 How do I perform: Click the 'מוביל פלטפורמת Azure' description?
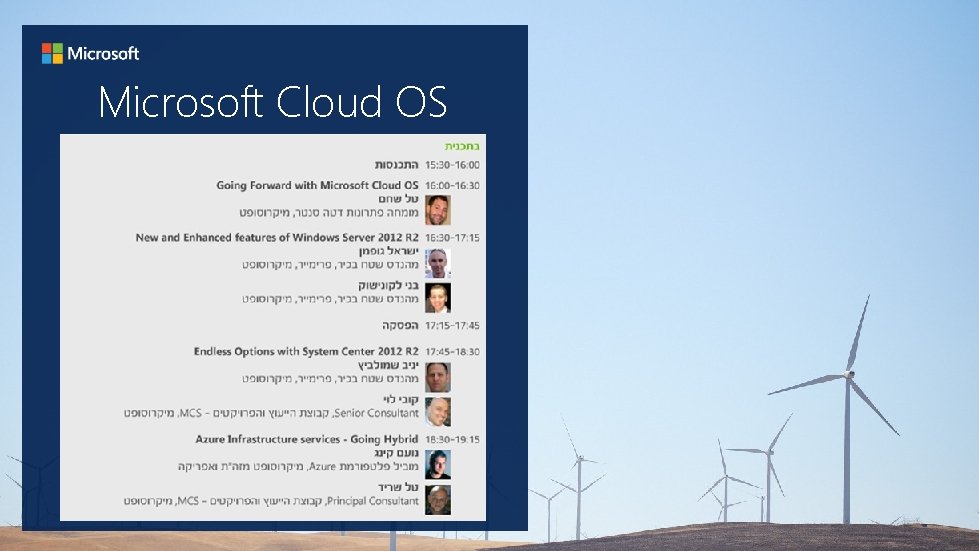pyautogui.click(x=298, y=467)
